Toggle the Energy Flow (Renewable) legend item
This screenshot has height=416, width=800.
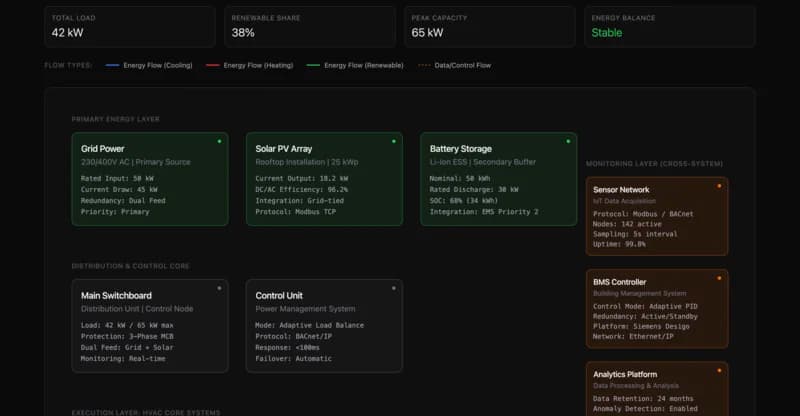(x=357, y=65)
